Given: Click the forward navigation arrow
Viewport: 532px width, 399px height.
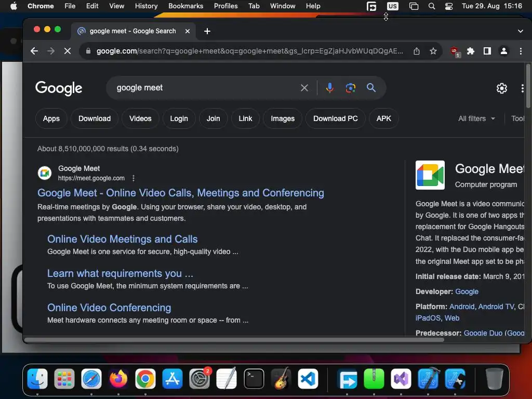Looking at the screenshot, I should click(51, 51).
